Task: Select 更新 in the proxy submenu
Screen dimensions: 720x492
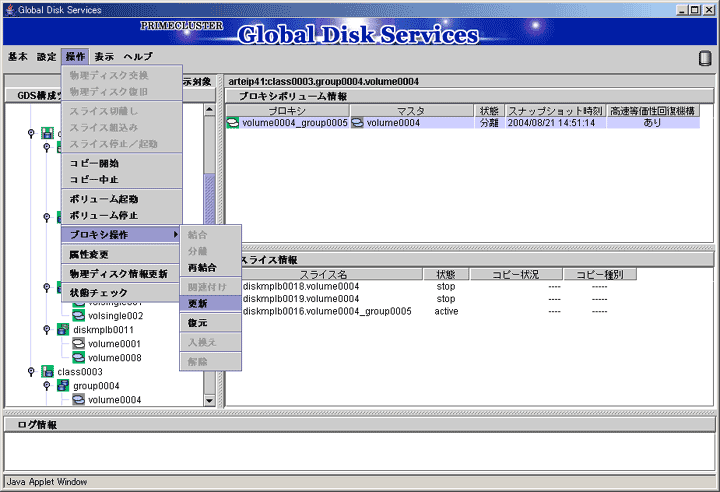Action: [x=210, y=304]
